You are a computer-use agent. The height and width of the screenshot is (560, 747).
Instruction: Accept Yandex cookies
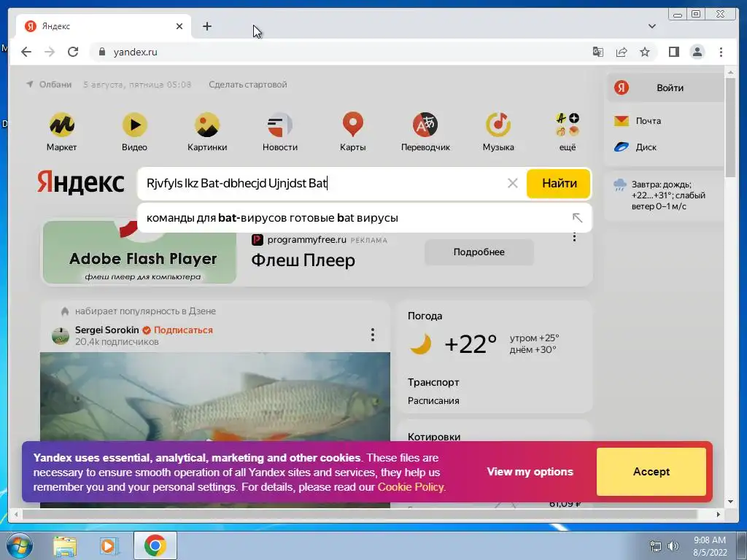651,472
